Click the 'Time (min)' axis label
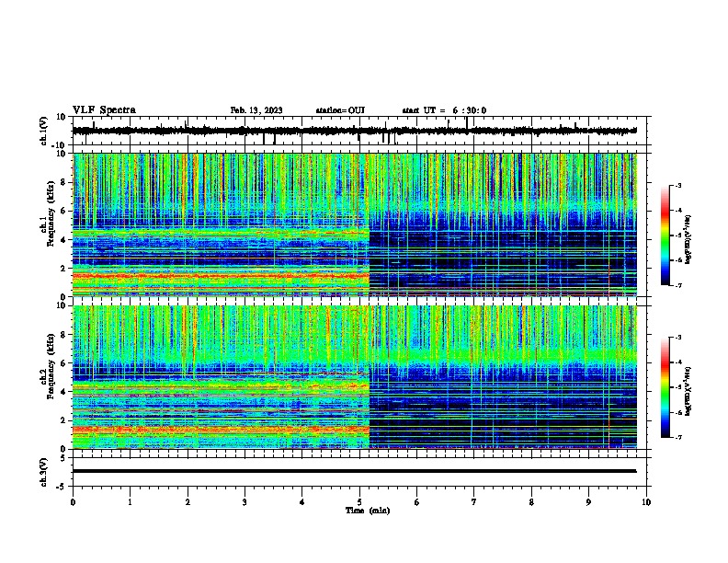Viewport: 728px width, 563px height. click(x=368, y=511)
